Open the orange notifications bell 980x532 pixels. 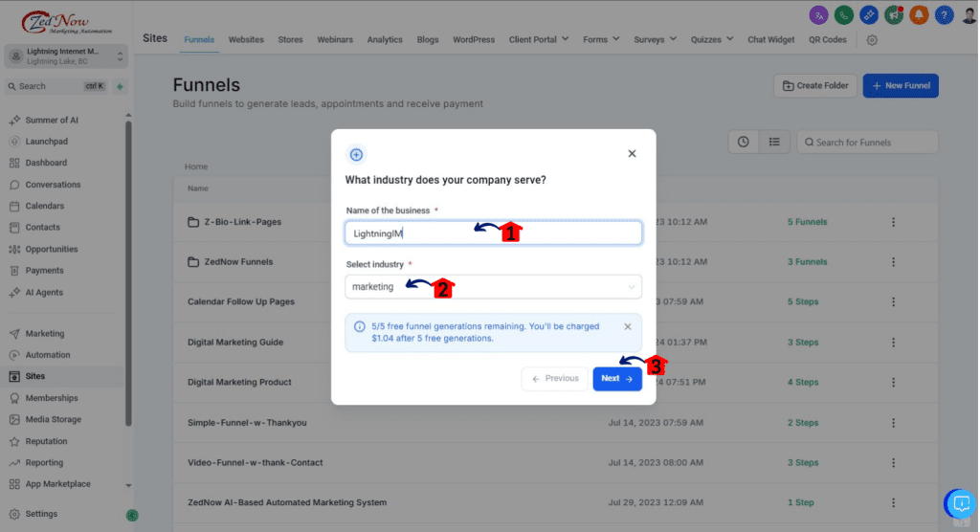click(x=919, y=15)
